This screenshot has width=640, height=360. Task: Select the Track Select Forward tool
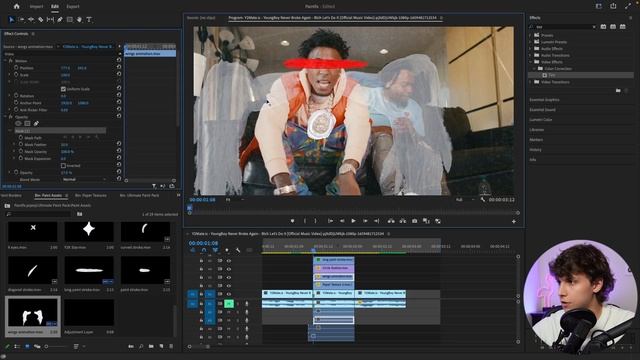coord(21,19)
